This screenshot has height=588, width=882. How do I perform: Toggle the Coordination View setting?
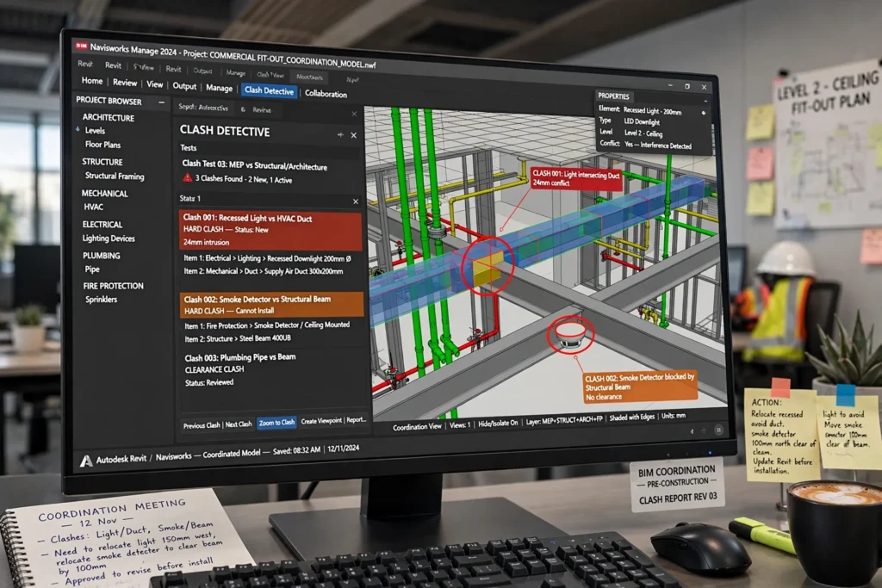(417, 427)
